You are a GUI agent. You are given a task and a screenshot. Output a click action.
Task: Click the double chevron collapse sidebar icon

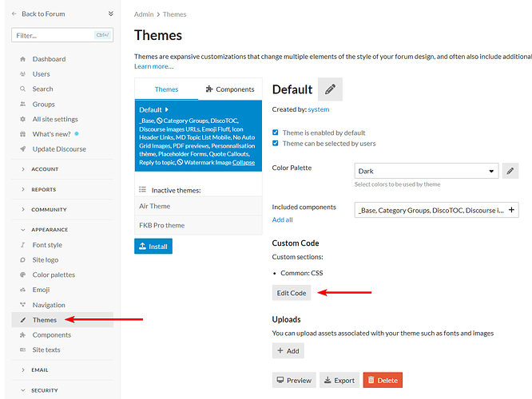[110, 14]
